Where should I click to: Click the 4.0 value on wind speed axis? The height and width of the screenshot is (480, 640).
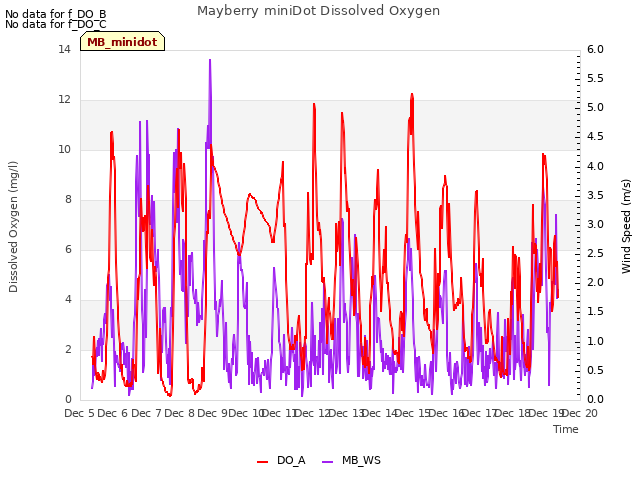[595, 167]
